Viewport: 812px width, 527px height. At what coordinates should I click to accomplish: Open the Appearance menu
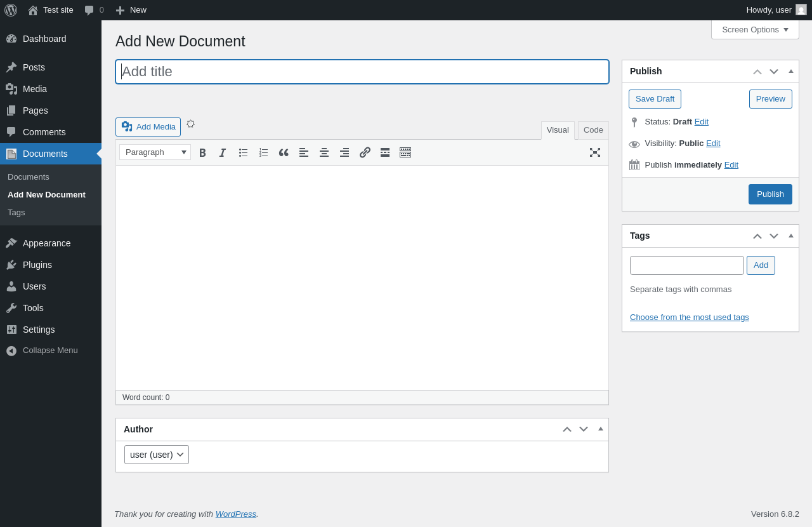tap(51, 243)
